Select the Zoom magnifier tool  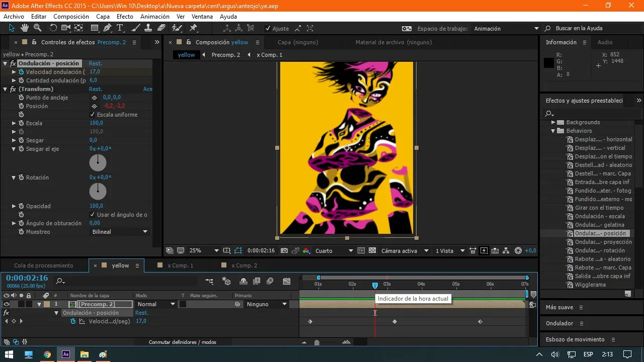pyautogui.click(x=37, y=28)
